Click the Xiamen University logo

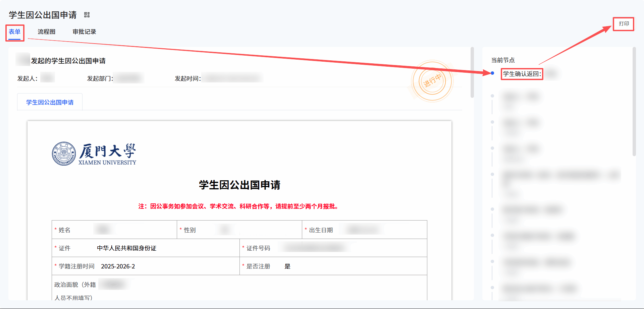pos(94,154)
